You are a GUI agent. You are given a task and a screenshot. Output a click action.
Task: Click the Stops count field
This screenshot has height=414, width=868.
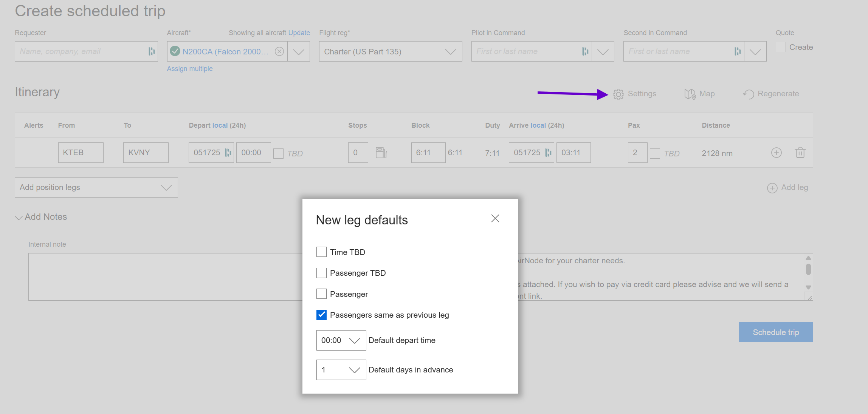358,153
